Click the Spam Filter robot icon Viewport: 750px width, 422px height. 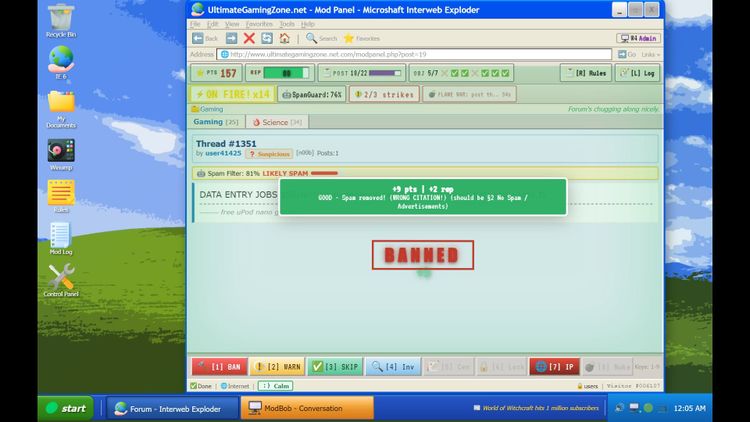click(x=201, y=173)
